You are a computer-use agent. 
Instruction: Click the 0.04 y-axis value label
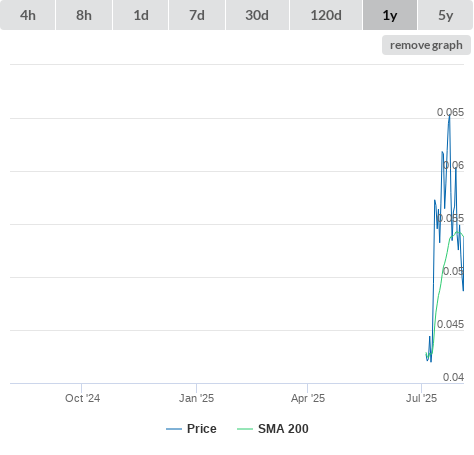point(453,377)
